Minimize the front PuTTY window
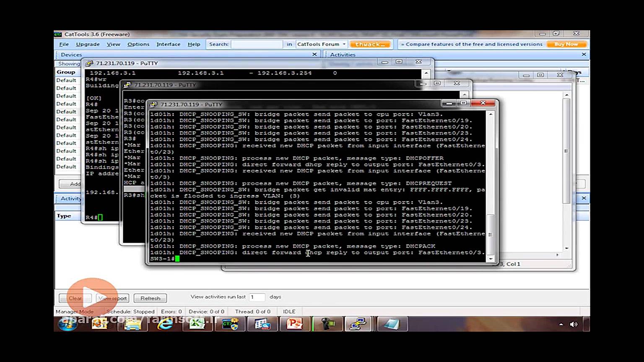Viewport: 644px width, 362px height. [449, 103]
